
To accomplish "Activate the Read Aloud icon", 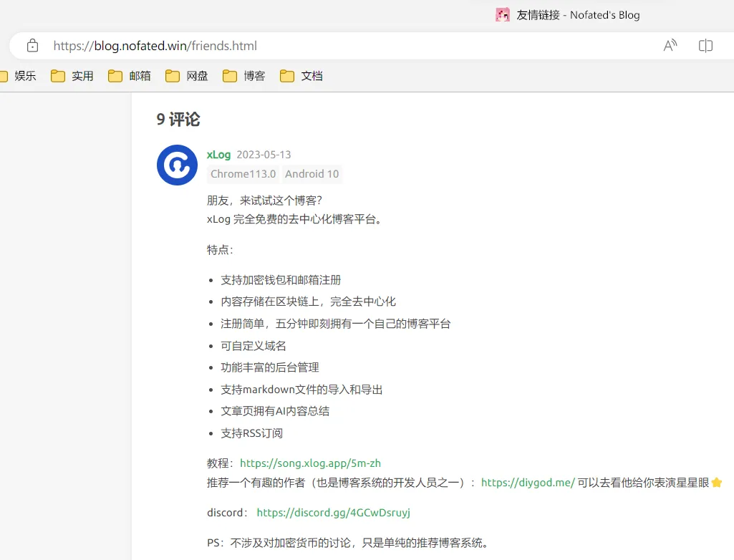I will 670,46.
